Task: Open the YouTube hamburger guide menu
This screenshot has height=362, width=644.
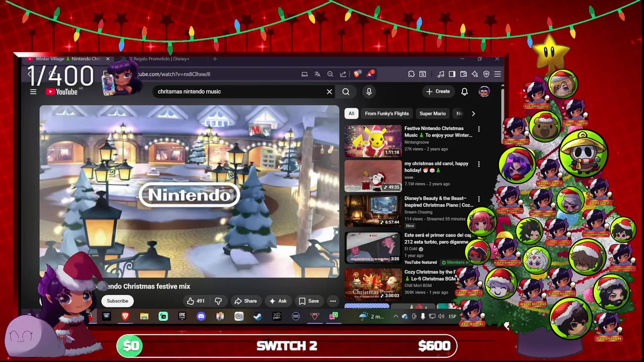Action: click(33, 92)
